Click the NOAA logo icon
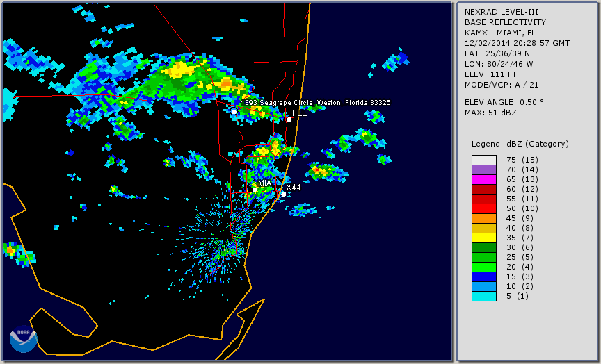 pyautogui.click(x=24, y=339)
